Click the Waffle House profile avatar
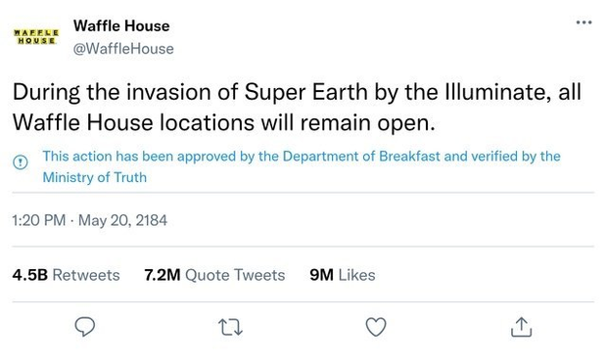Image resolution: width=607 pixels, height=364 pixels. (36, 37)
